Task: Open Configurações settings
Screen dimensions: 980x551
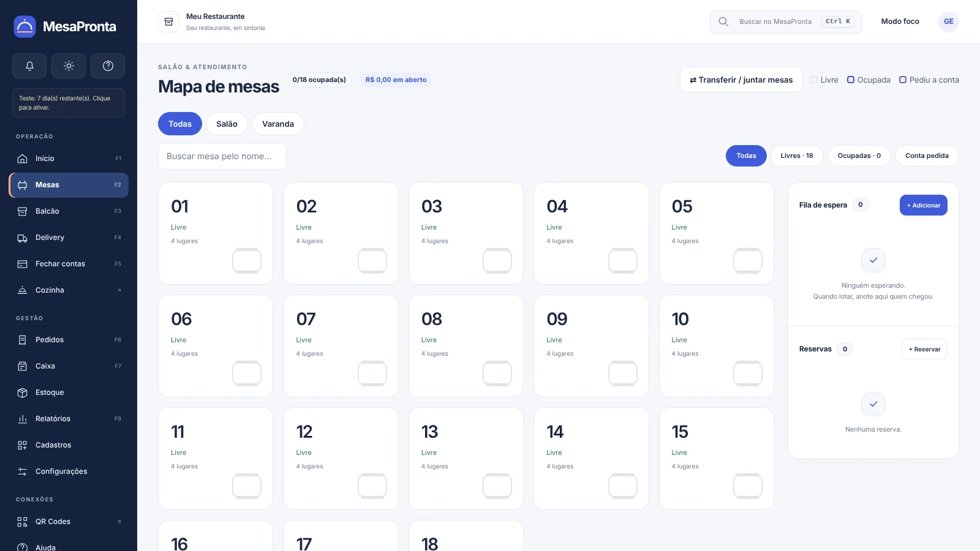Action: [69, 471]
